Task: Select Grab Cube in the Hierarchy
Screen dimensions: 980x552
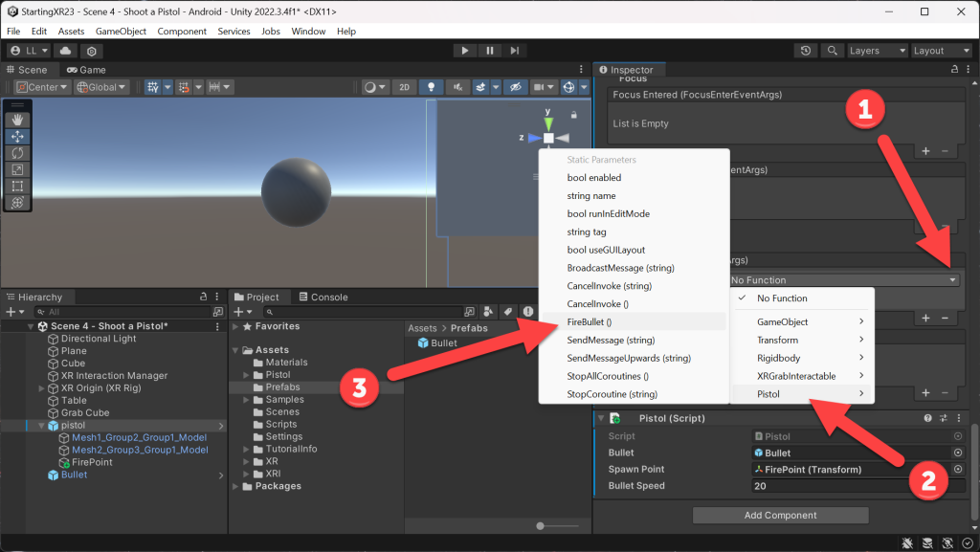Action: coord(85,412)
